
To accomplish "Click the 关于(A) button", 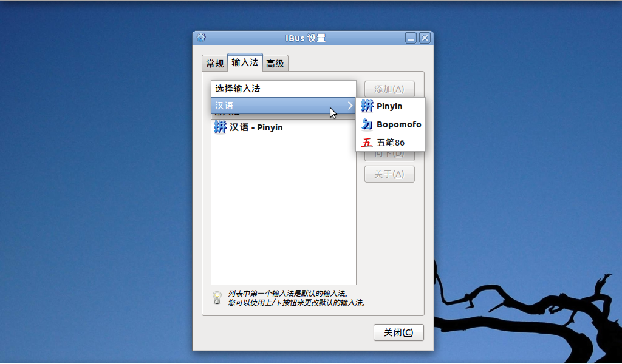I will tap(389, 174).
